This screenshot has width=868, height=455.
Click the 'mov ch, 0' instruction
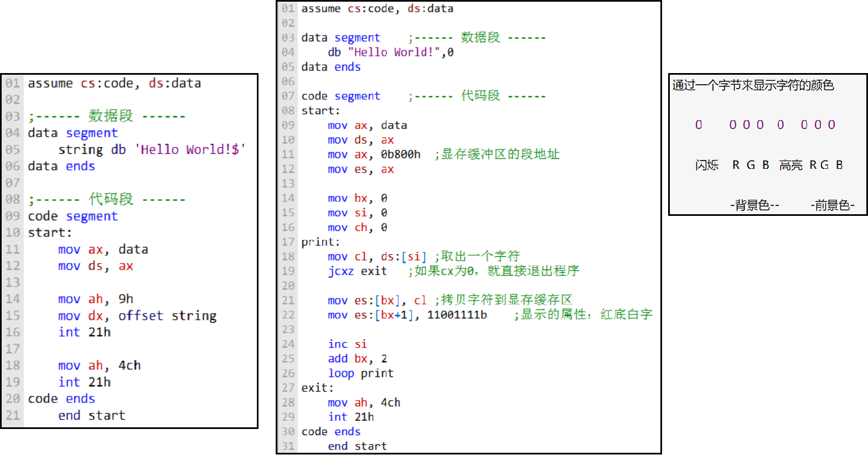point(358,228)
